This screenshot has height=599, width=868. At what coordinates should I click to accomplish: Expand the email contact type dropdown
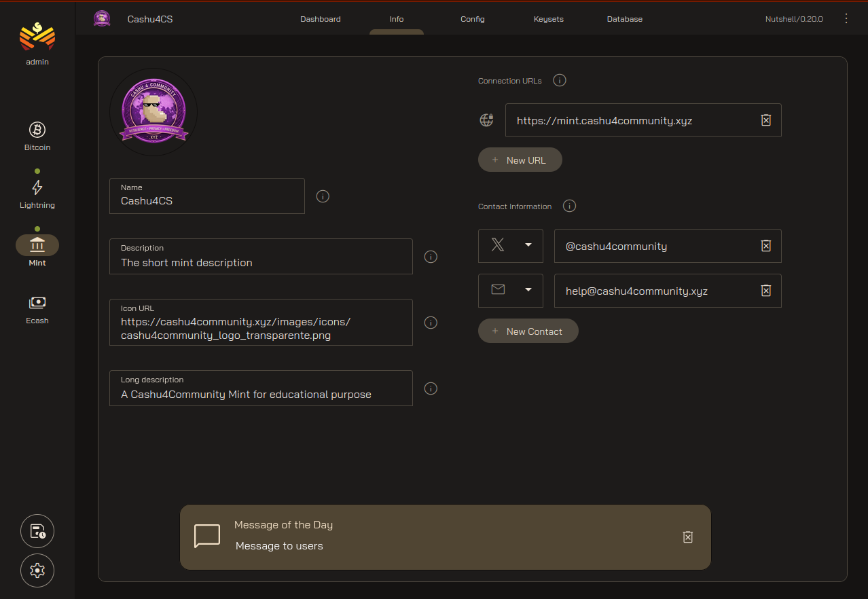click(511, 291)
